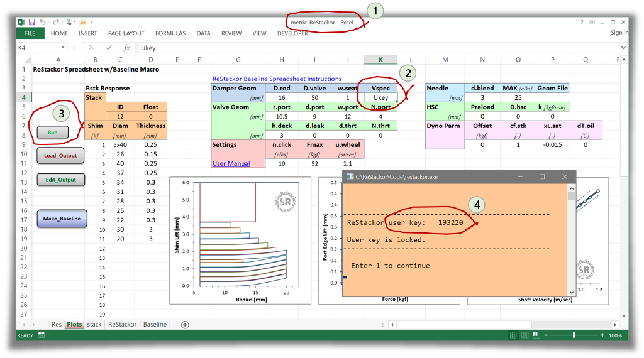Switch to the stack sheet tab

click(x=94, y=324)
